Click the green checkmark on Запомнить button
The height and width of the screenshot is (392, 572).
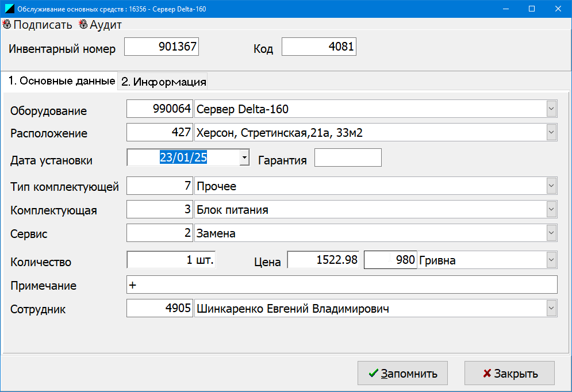pos(373,374)
